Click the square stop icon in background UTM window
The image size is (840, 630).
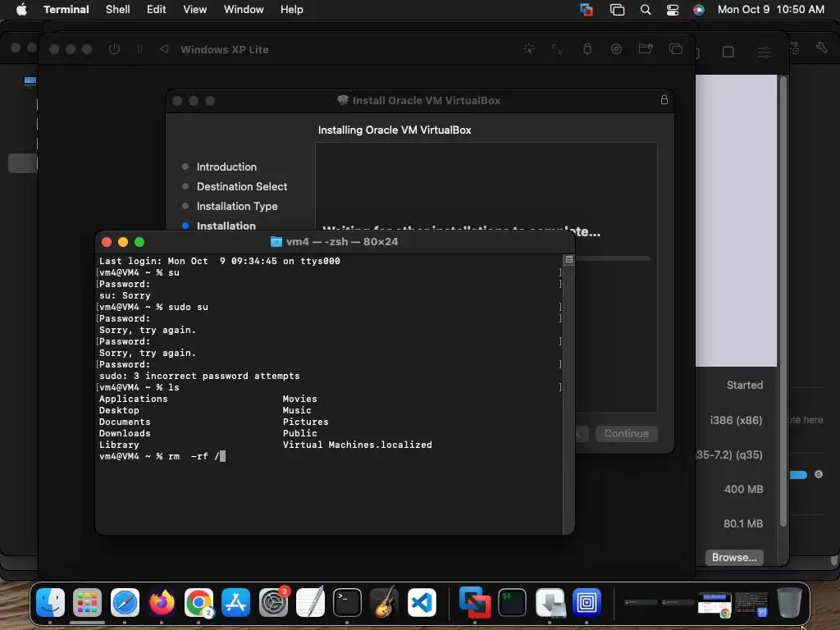point(728,52)
